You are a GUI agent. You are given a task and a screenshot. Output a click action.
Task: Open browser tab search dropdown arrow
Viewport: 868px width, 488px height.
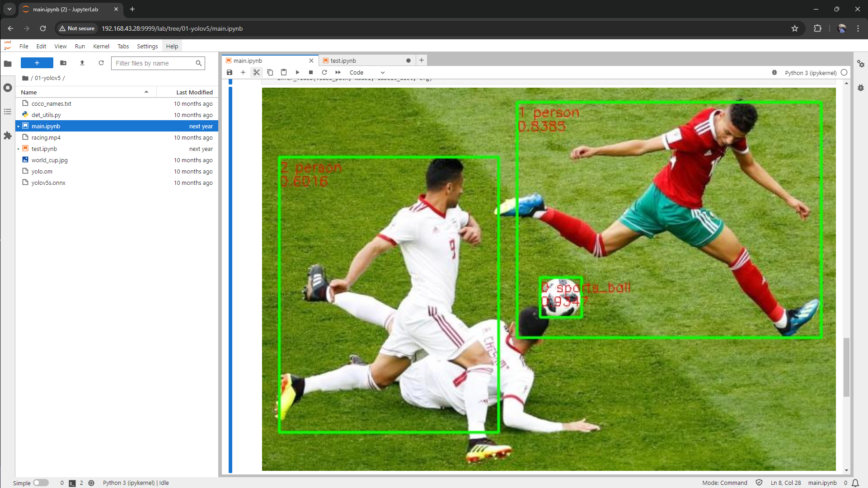[x=9, y=9]
